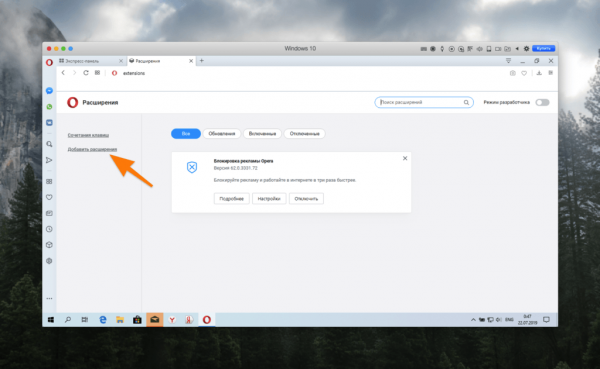Open Microsoft Edge from taskbar
The height and width of the screenshot is (369, 600).
(x=103, y=320)
